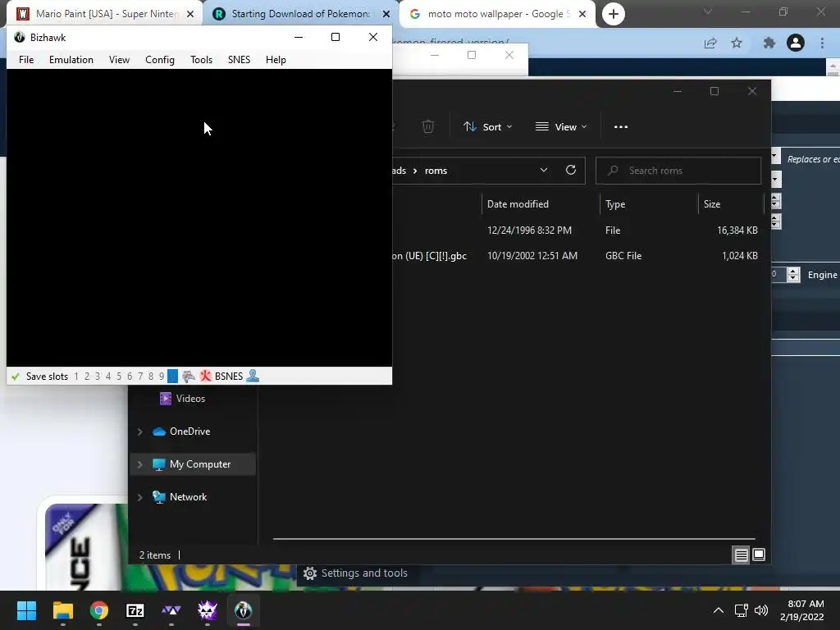
Task: Open a new Chrome tab
Action: [x=614, y=14]
